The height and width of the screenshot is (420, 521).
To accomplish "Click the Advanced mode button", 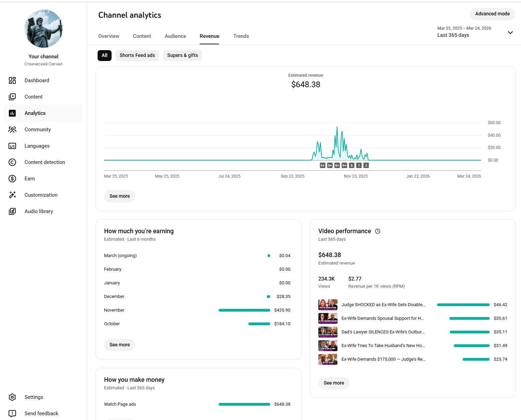I will pos(492,14).
